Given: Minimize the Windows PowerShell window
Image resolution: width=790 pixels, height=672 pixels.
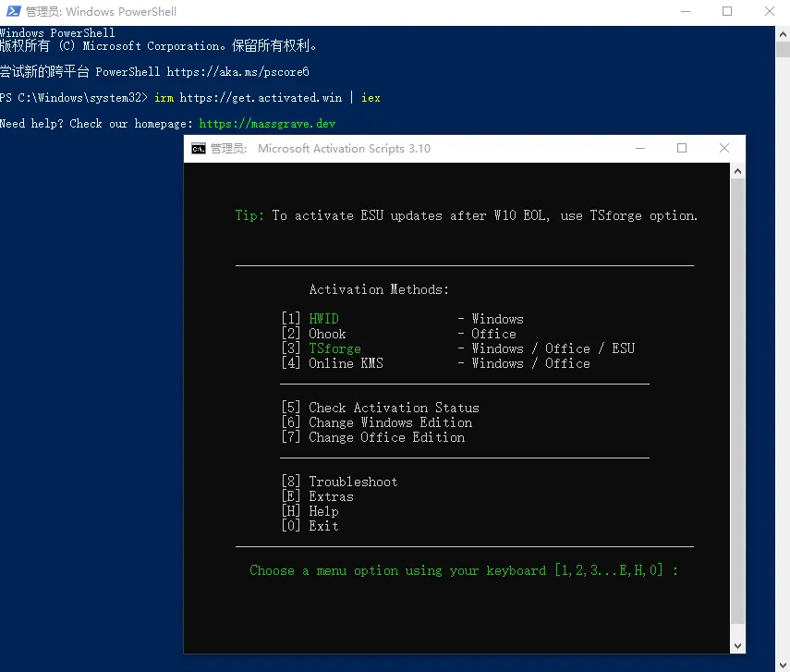Looking at the screenshot, I should (686, 12).
